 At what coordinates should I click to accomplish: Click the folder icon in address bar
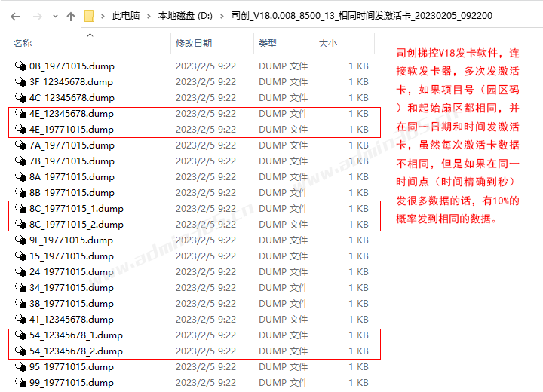tap(89, 16)
